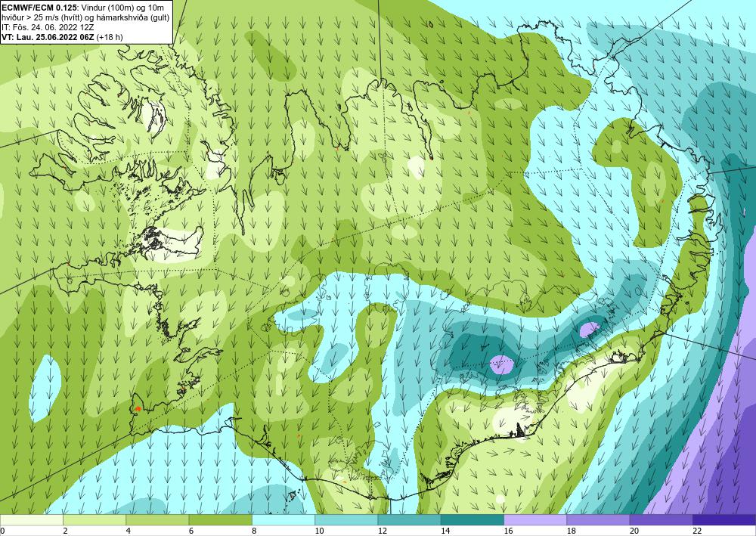Click the 12–14 teal legend swatch
This screenshot has width=756, height=536.
tap(409, 519)
